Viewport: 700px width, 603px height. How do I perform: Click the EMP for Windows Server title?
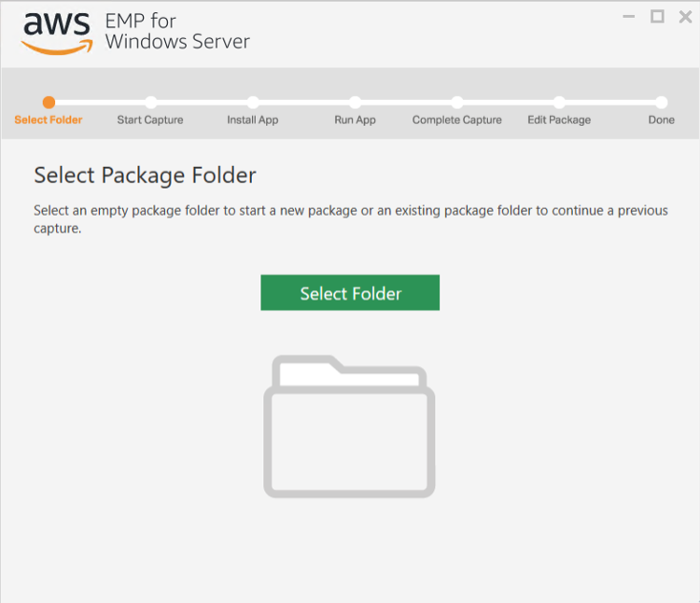tap(177, 31)
